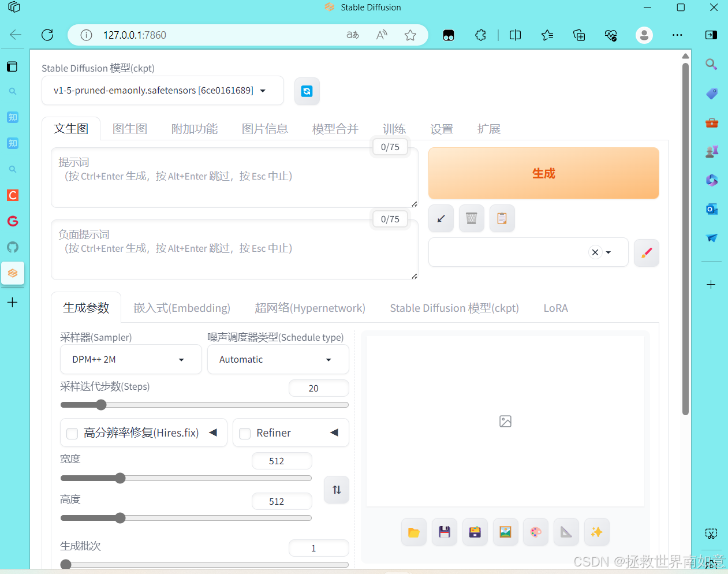Open the 超网络(Hypernetwork) tab

[x=310, y=308]
